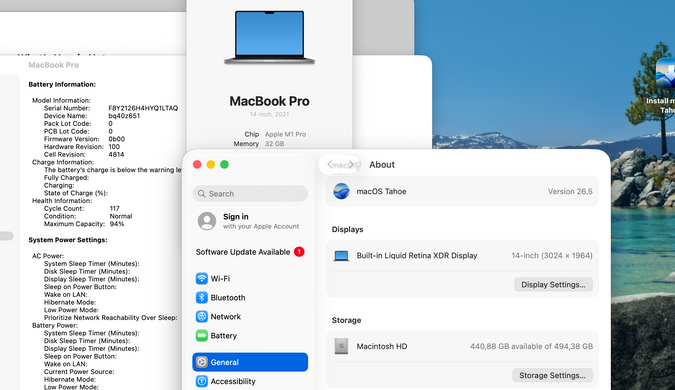
Task: Click the Cycle Count value 117
Action: pyautogui.click(x=115, y=208)
